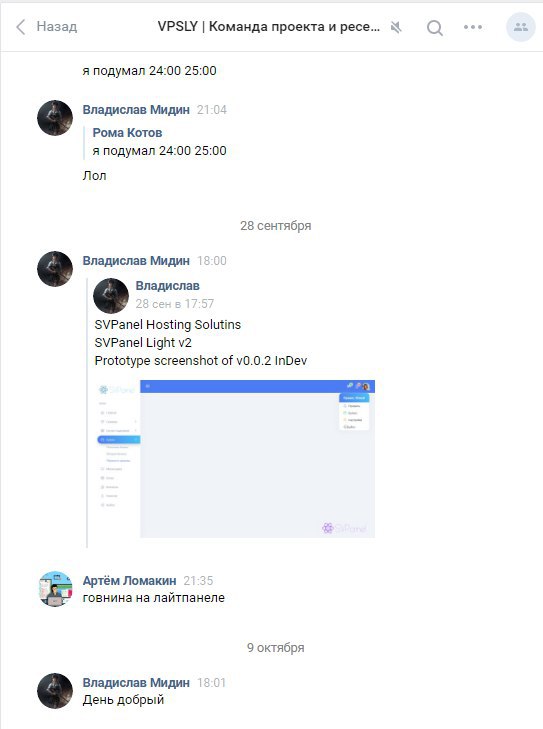The image size is (543, 729).
Task: Open Владислав Мидин avatar at 21:04
Action: [x=55, y=118]
